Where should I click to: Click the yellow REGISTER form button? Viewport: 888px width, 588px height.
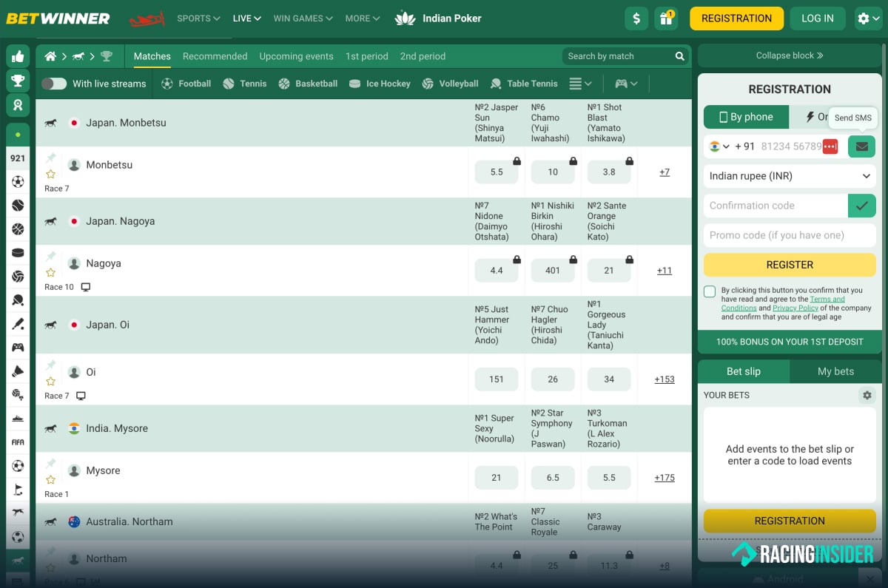click(790, 265)
